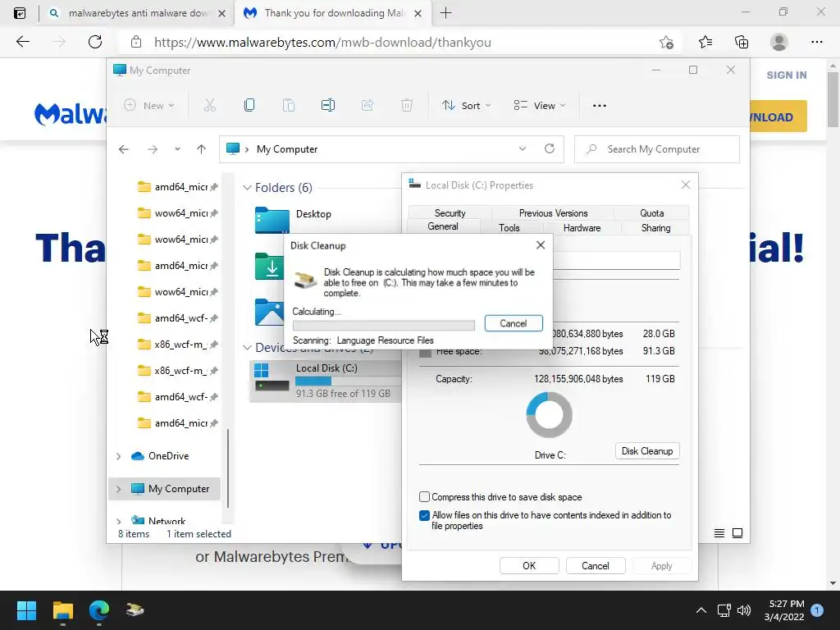The image size is (840, 630).
Task: Open the Windows Start menu
Action: [26, 610]
